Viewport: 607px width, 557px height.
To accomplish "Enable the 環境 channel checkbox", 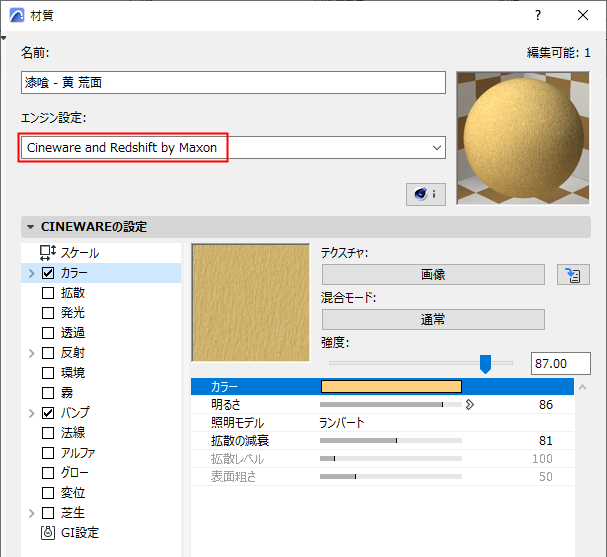I will [48, 373].
